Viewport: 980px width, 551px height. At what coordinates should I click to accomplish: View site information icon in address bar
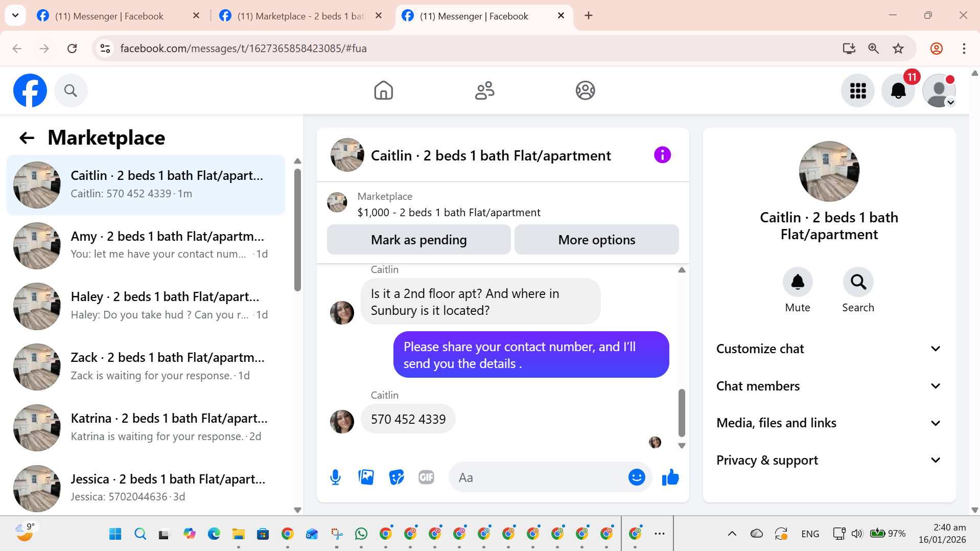[x=105, y=49]
